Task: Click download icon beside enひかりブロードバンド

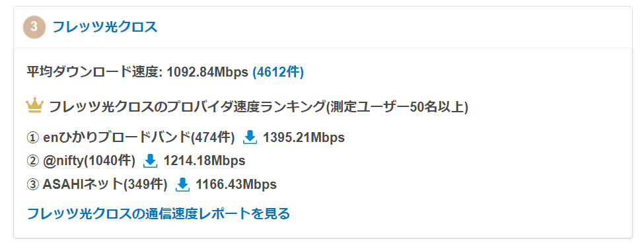Action: 250,137
